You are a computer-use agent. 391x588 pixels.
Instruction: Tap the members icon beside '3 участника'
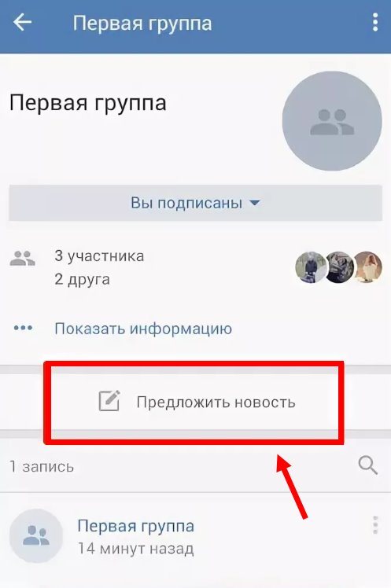[x=22, y=258]
